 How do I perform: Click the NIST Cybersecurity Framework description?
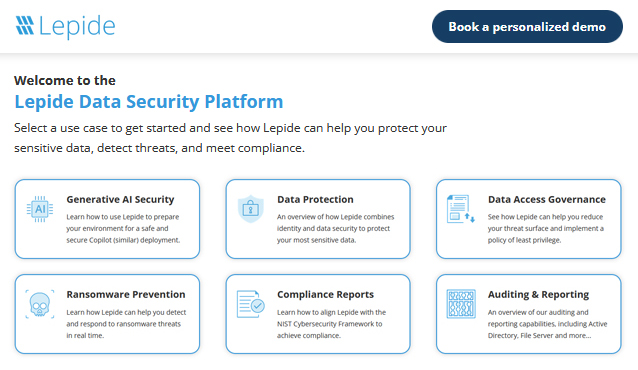click(332, 324)
